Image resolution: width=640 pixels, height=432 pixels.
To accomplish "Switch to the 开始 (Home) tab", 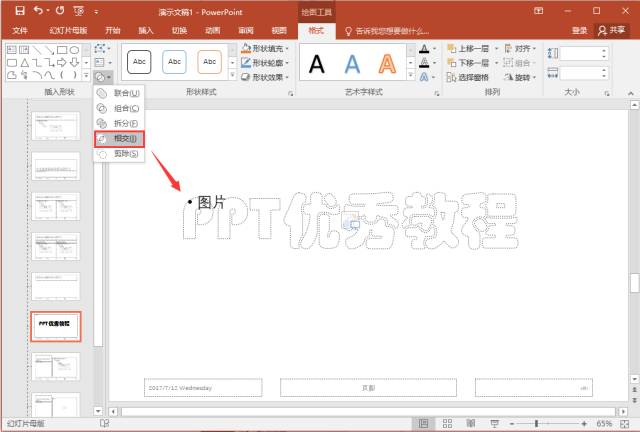I will click(113, 30).
